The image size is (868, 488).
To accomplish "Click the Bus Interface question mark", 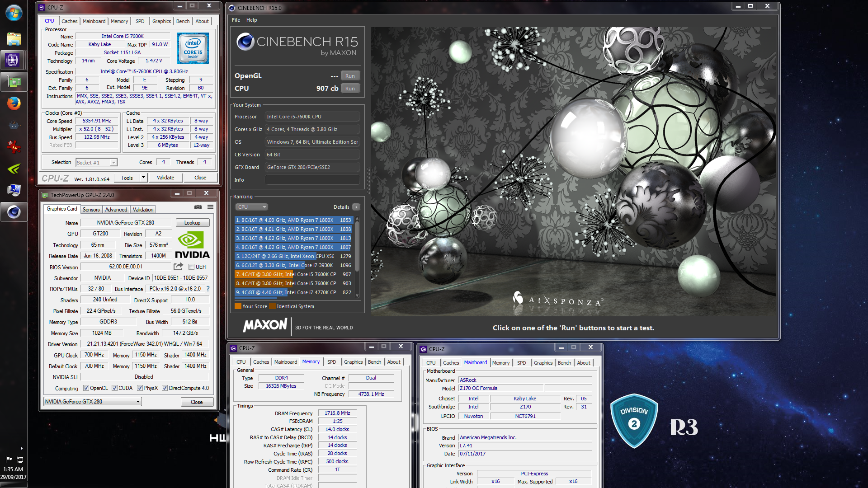I will [x=208, y=289].
